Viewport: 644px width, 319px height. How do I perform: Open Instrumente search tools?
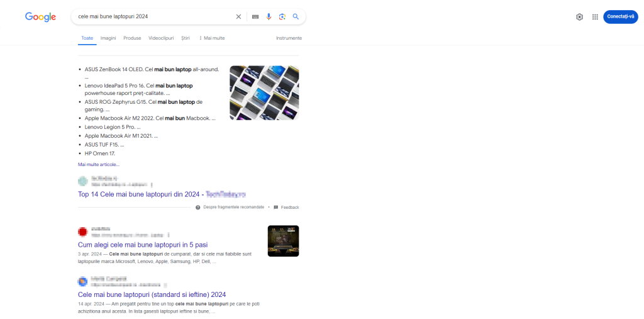click(x=289, y=38)
